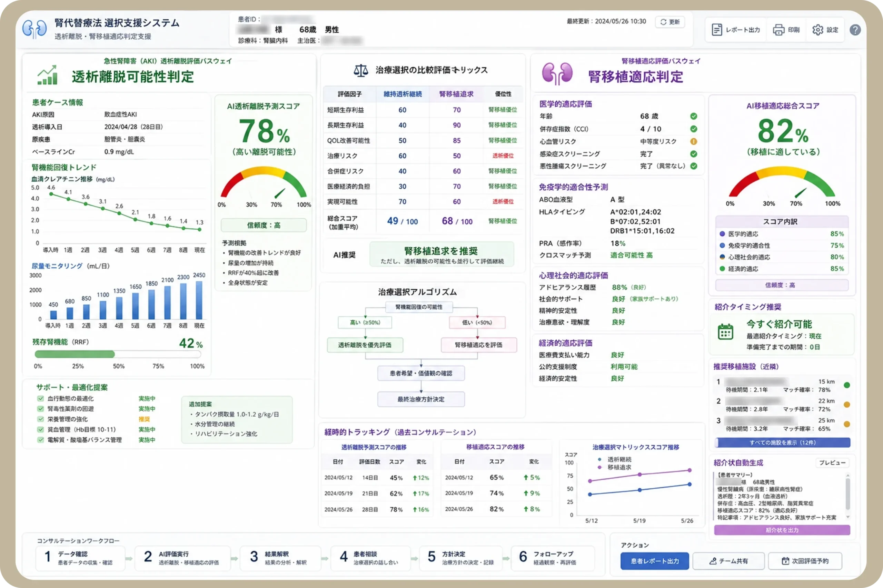Open プレビュー of referral letter
883x588 pixels.
[832, 463]
